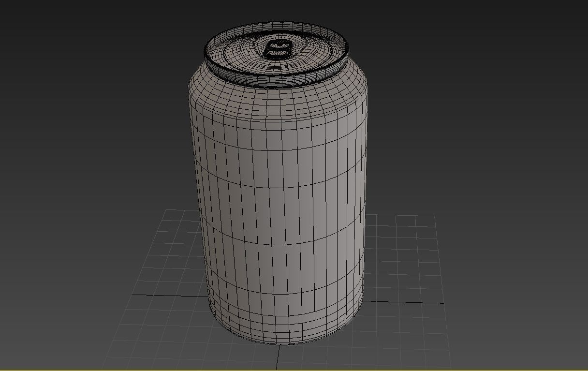Click the pull tab on can lid
588x371 pixels.
coord(279,49)
